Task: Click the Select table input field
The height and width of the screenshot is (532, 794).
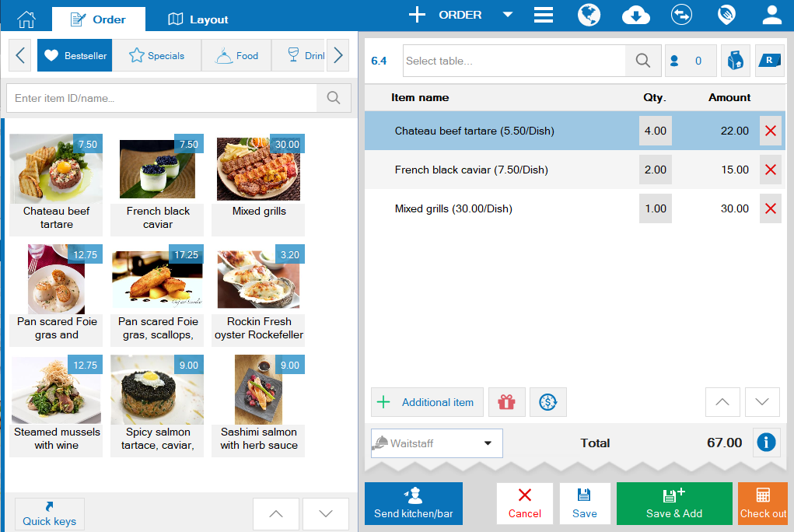Action: [514, 61]
